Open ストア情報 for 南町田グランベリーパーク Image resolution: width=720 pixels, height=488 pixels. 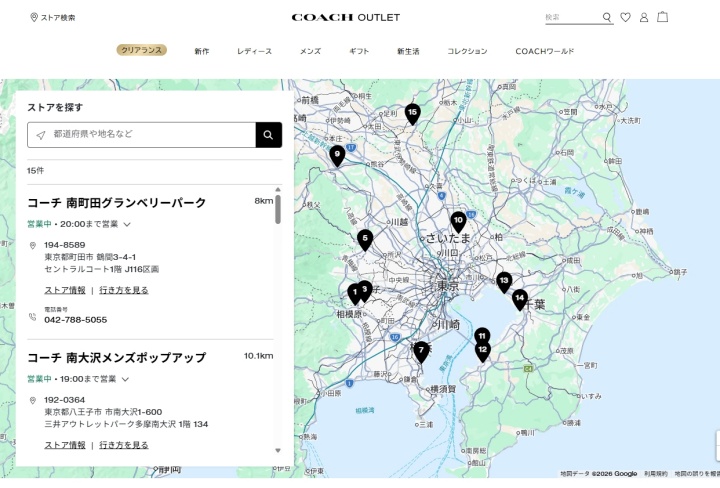65,290
